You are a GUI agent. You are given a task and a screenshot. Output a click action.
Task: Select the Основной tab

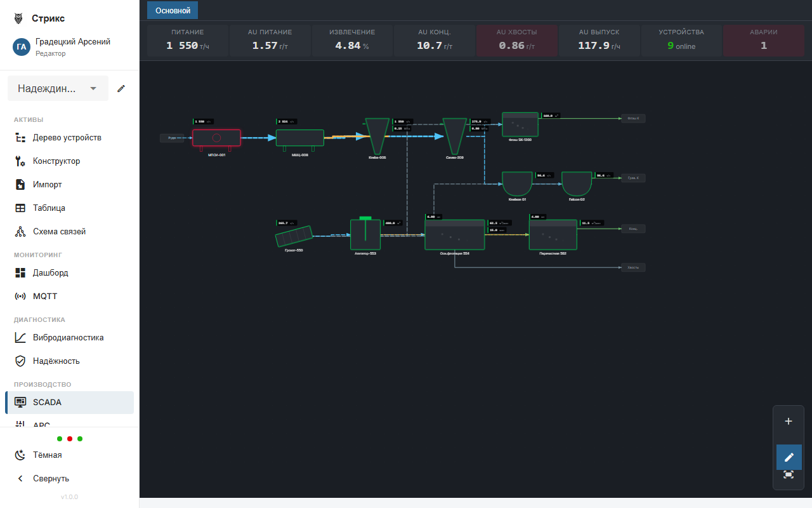(x=172, y=10)
